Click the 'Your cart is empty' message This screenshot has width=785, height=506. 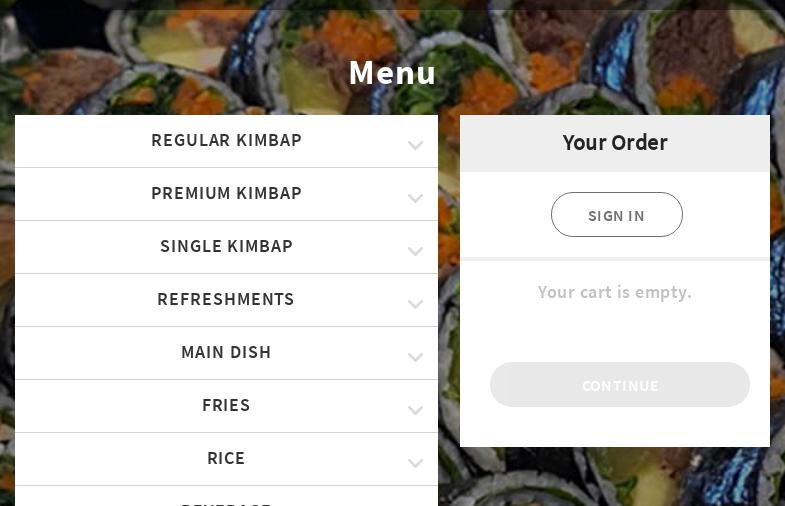point(615,292)
